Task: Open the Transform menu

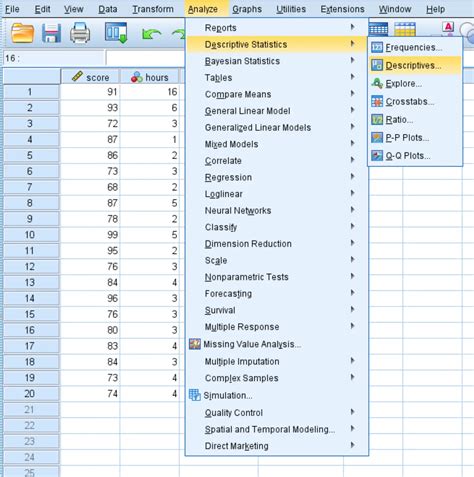Action: tap(153, 9)
